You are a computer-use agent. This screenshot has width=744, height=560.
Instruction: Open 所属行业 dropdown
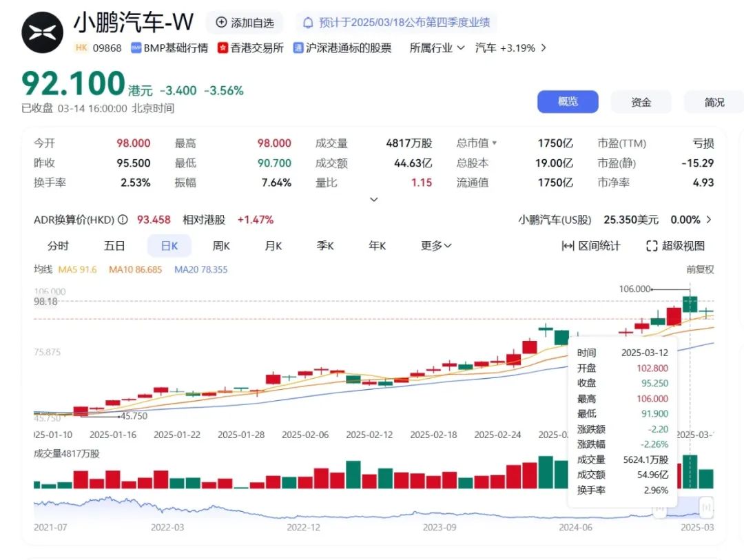(437, 48)
